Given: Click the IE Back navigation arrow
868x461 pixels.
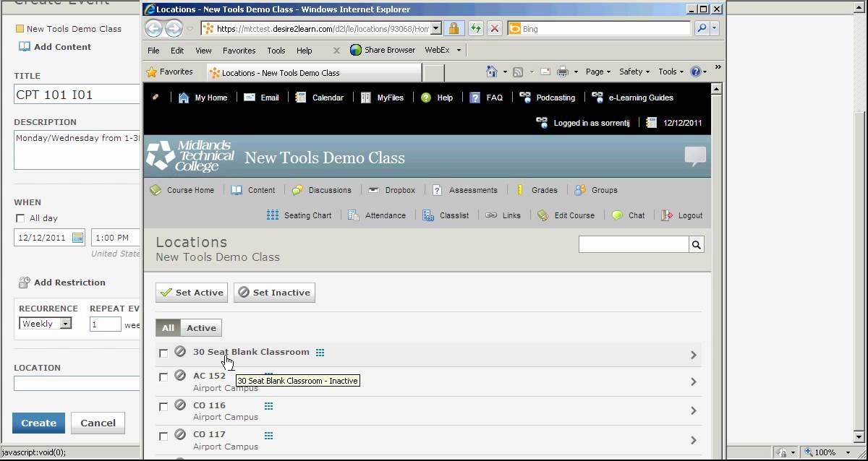Looking at the screenshot, I should coord(153,28).
